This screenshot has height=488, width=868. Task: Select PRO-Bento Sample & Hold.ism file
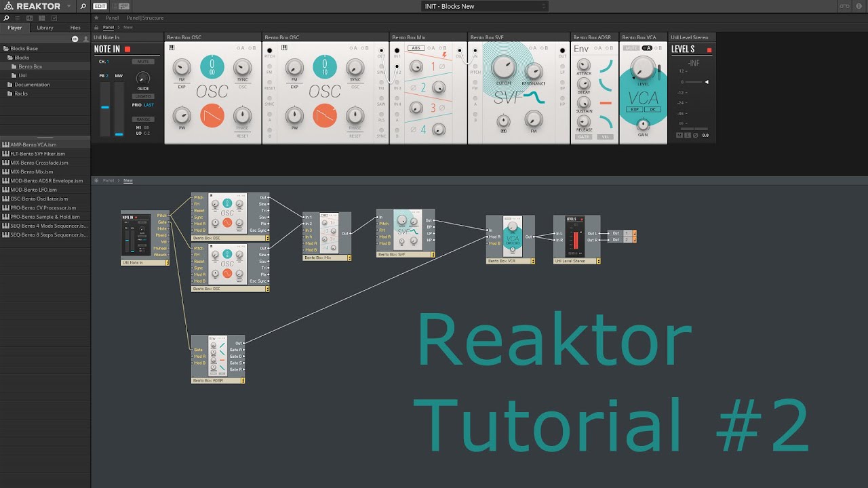pyautogui.click(x=45, y=217)
